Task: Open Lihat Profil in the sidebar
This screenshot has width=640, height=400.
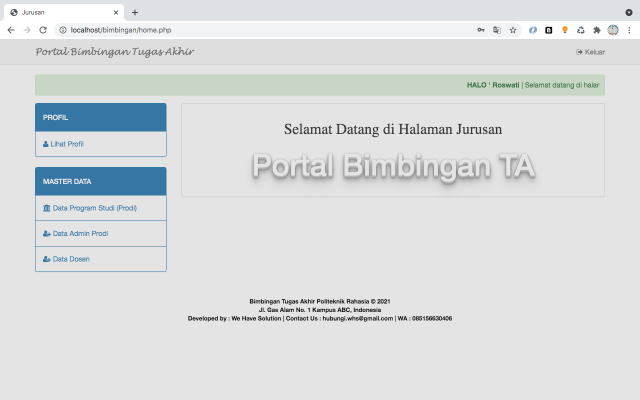Action: point(67,144)
